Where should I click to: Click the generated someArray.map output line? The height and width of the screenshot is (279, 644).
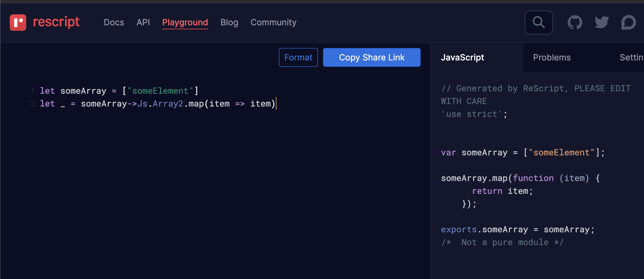coord(520,178)
